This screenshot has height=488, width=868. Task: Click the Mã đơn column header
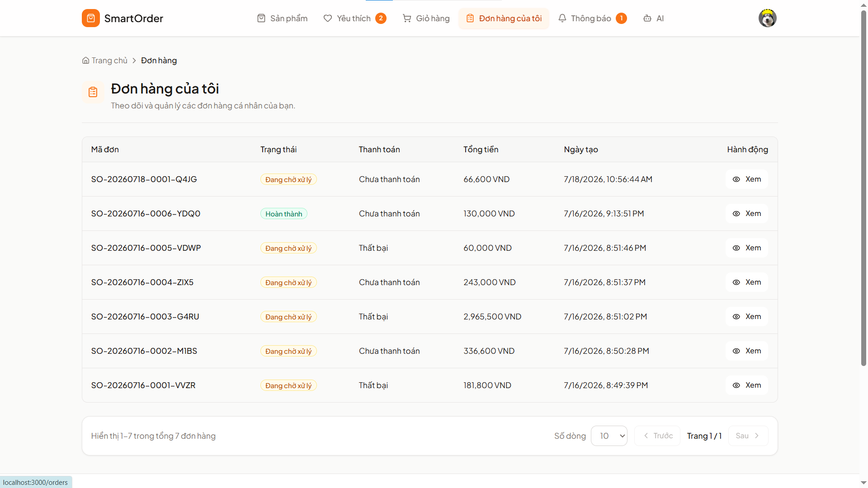105,150
